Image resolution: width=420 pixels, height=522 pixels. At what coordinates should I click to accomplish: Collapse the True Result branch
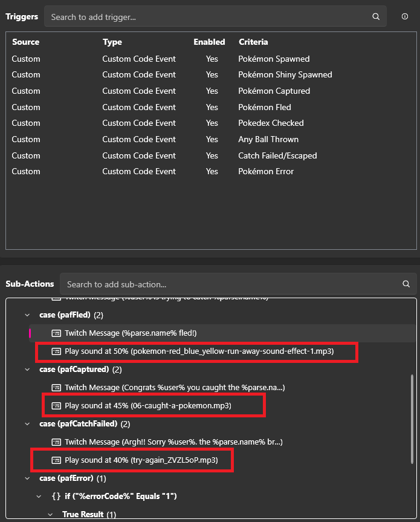tap(51, 515)
